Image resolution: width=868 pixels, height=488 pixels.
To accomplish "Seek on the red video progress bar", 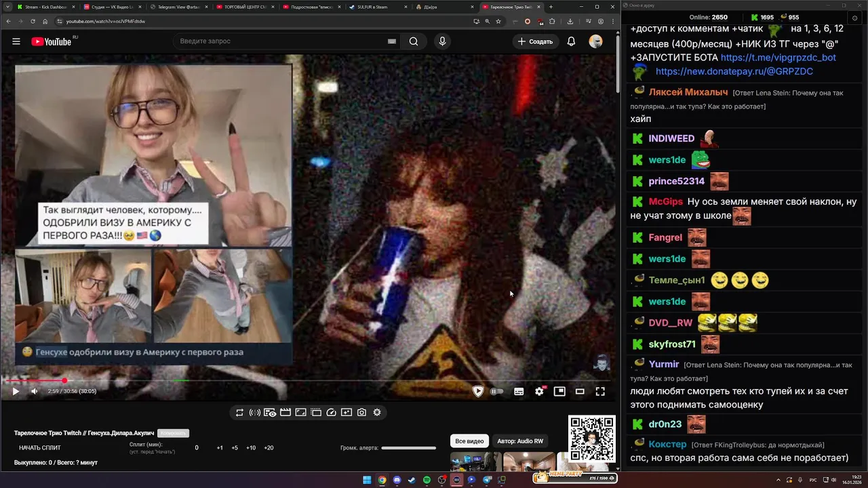I will click(x=309, y=381).
